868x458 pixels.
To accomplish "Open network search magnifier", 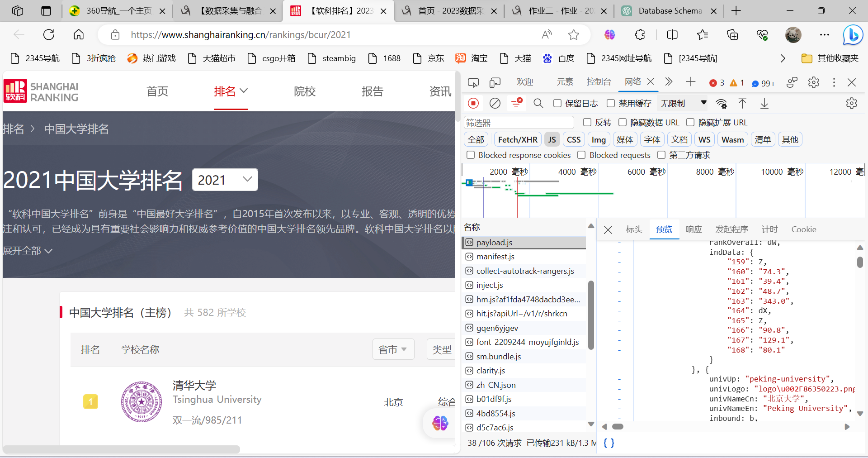I will pos(538,103).
